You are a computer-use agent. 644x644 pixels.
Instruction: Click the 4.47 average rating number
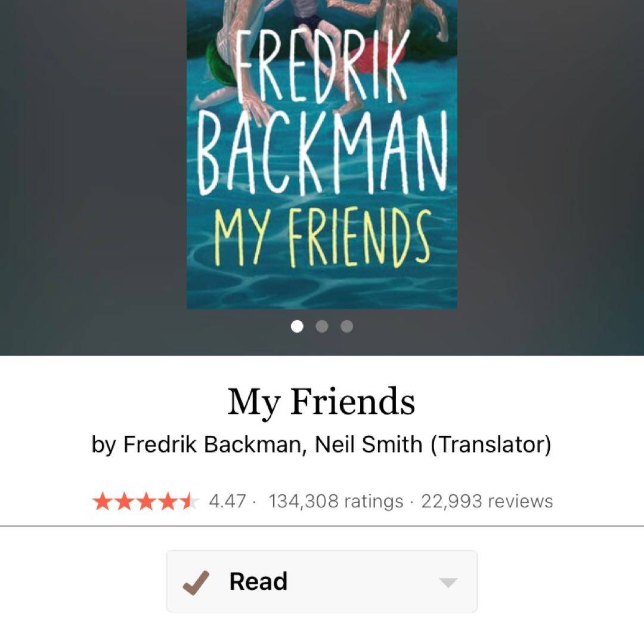pyautogui.click(x=227, y=501)
